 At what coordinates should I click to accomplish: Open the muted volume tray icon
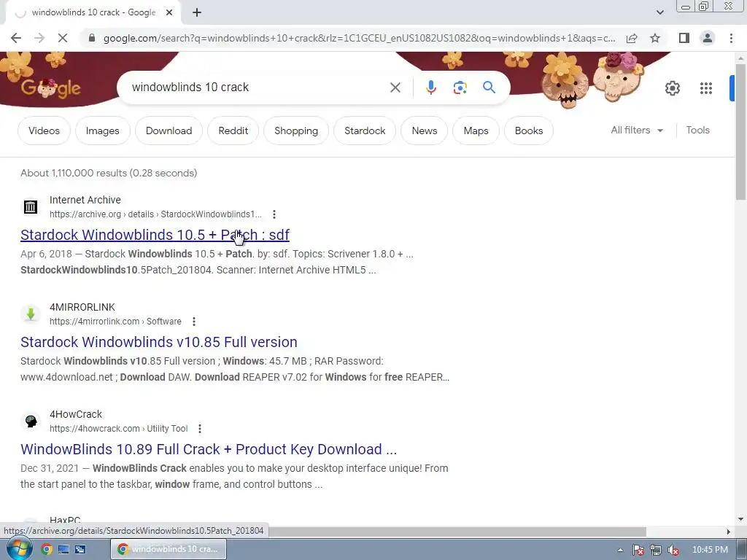(673, 550)
